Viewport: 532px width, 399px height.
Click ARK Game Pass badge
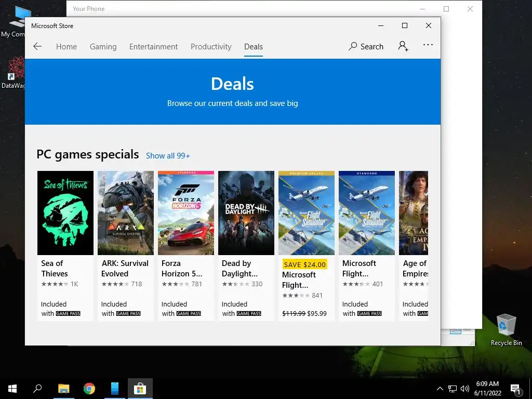[x=128, y=313]
